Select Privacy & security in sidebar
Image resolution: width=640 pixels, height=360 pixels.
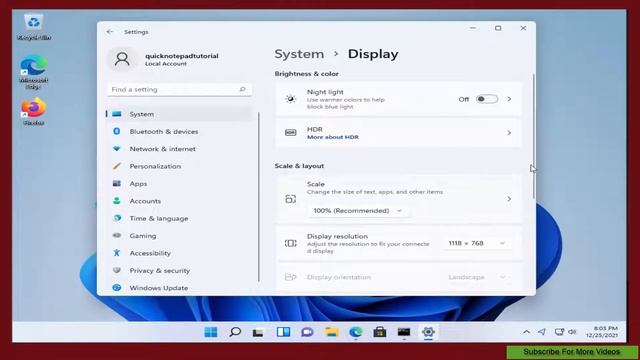(179, 270)
